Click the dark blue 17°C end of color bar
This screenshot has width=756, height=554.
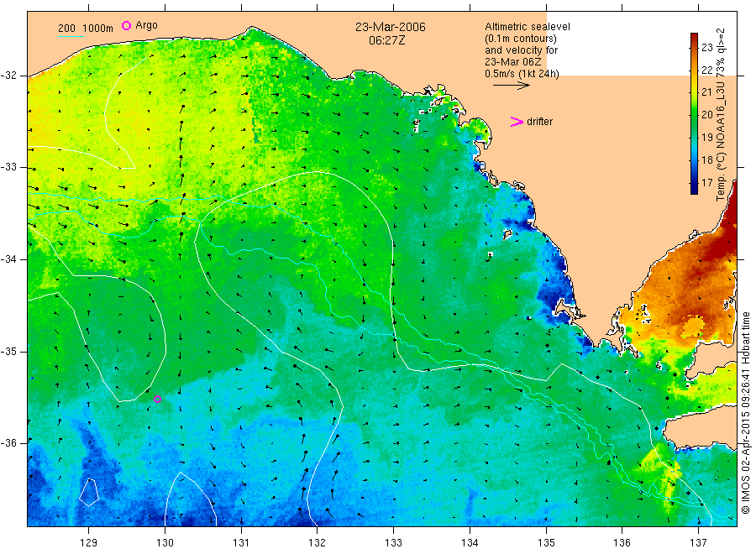[x=695, y=189]
